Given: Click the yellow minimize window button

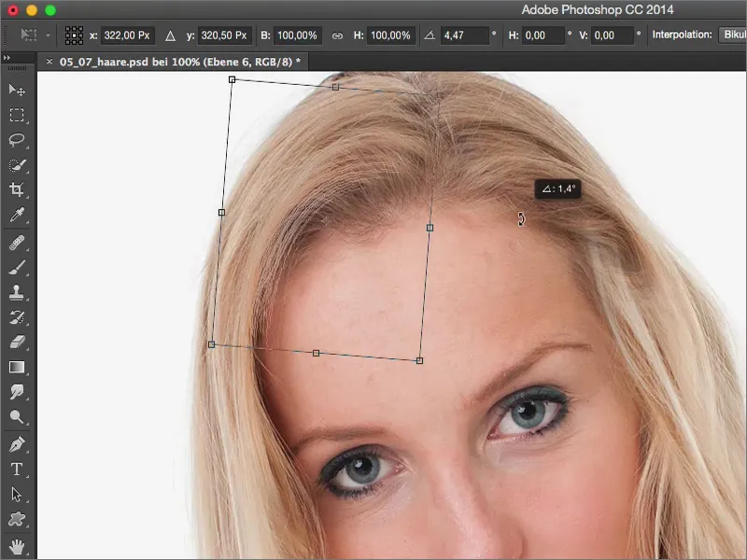Looking at the screenshot, I should coord(32,10).
